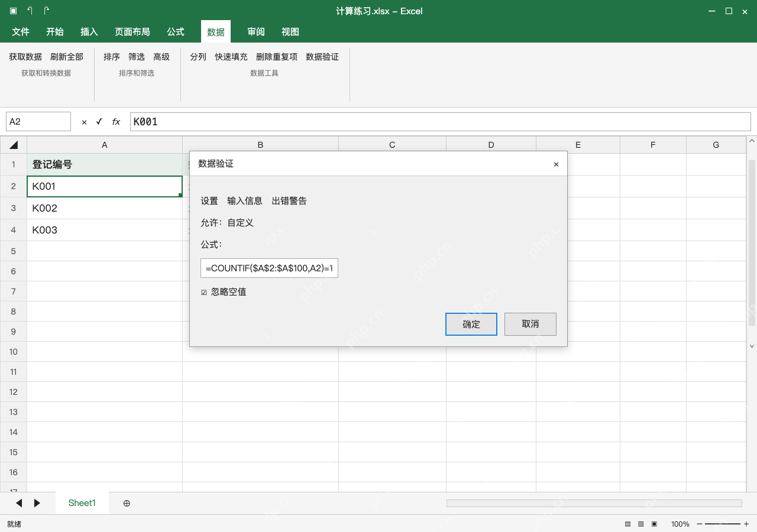Zoom in with the plus icon

pos(746,524)
